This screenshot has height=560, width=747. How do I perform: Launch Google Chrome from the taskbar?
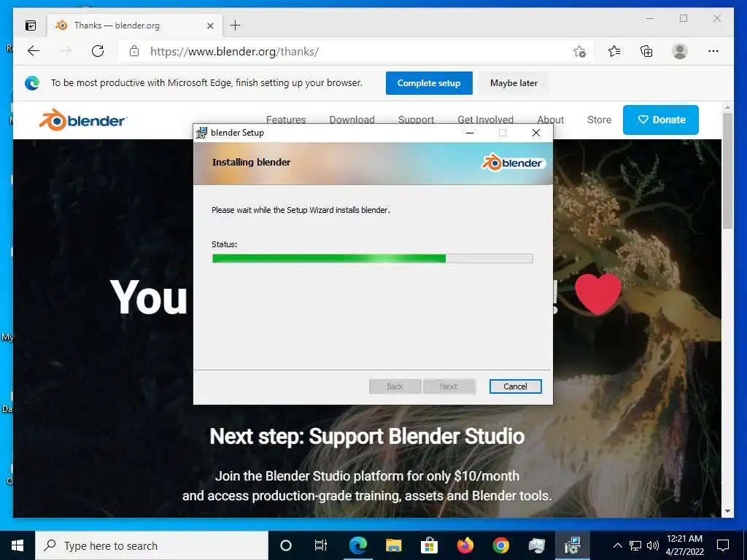coord(500,545)
